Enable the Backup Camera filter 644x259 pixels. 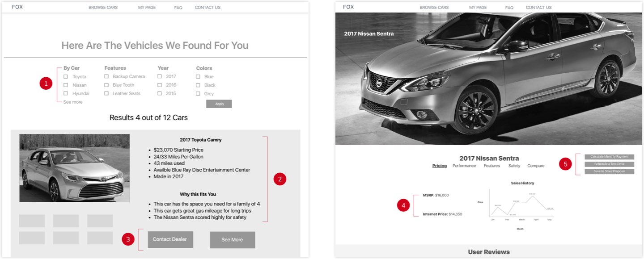pyautogui.click(x=106, y=76)
